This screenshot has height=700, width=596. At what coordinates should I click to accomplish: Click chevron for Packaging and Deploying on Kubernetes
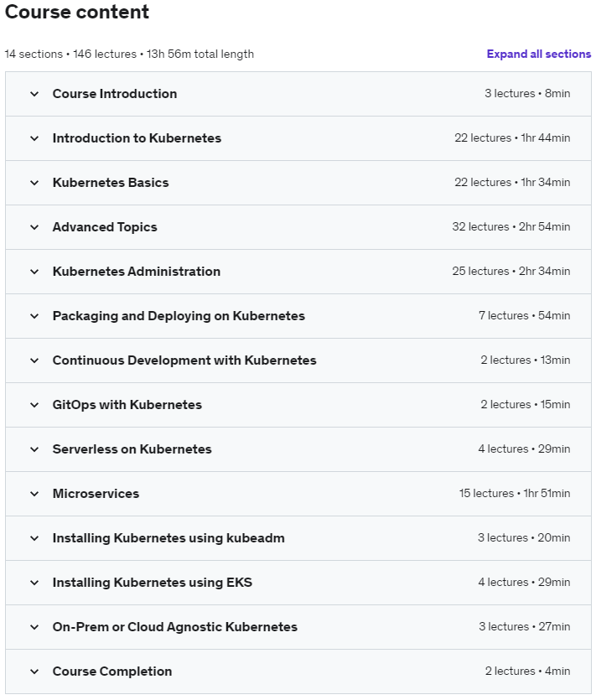[x=34, y=316]
